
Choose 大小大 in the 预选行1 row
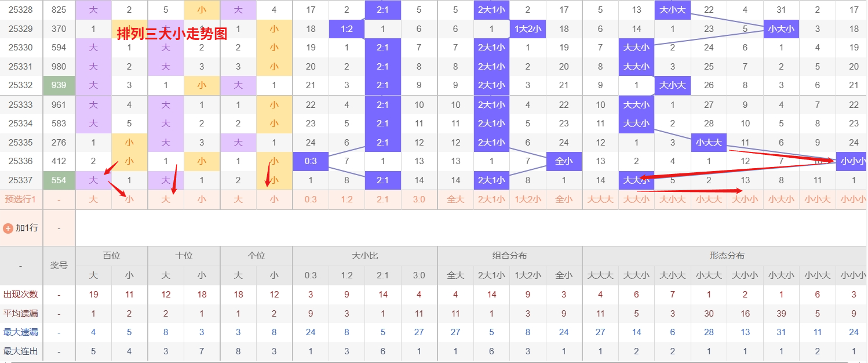pos(673,199)
